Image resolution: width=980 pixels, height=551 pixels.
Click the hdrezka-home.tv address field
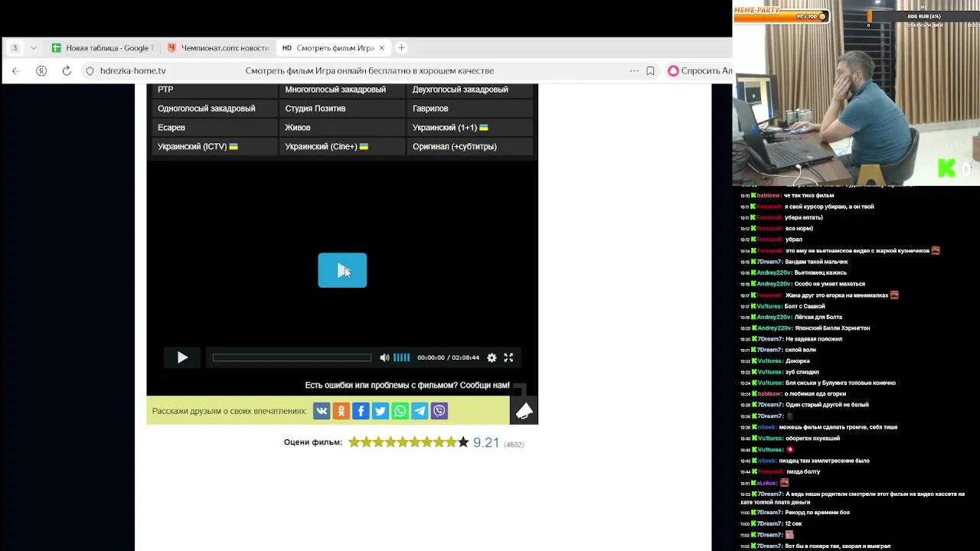pyautogui.click(x=132, y=70)
